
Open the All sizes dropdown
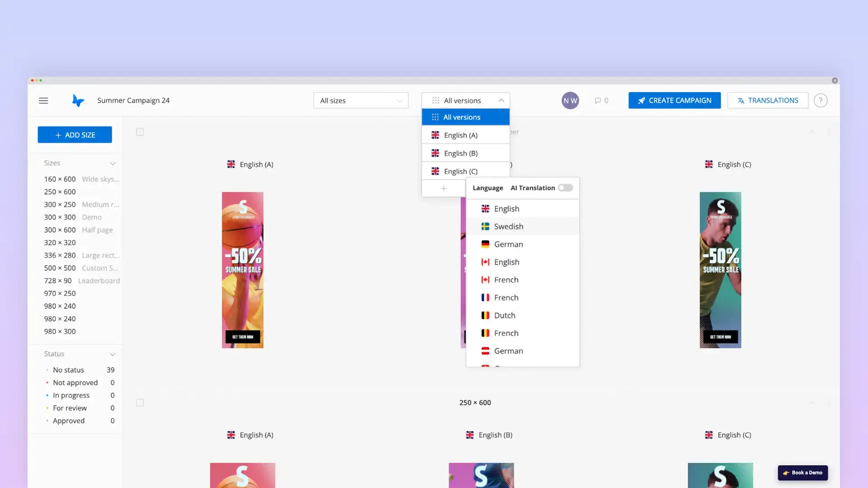pyautogui.click(x=361, y=100)
